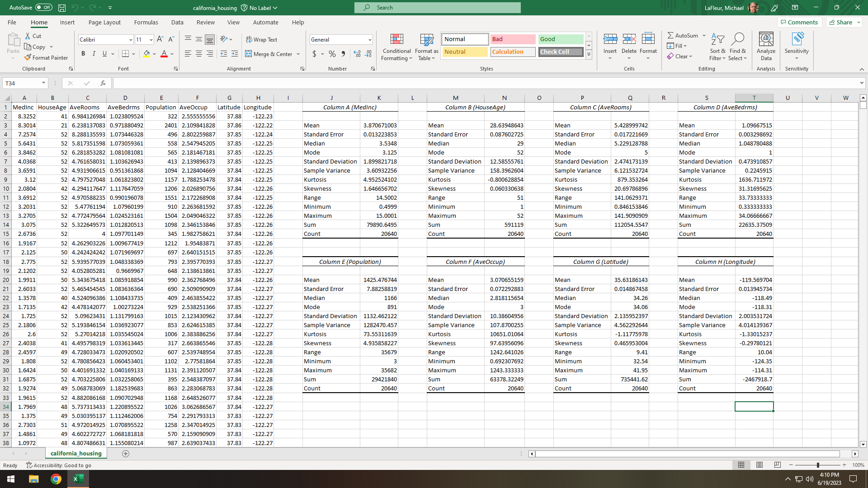The width and height of the screenshot is (868, 488).
Task: Click the Share button
Action: click(x=841, y=22)
